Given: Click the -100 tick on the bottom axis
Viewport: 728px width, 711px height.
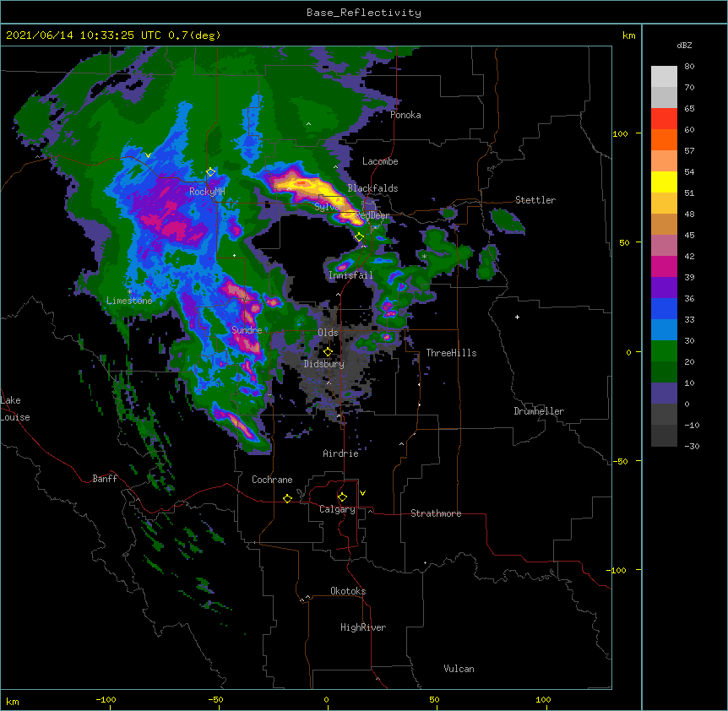Looking at the screenshot, I should tap(106, 699).
